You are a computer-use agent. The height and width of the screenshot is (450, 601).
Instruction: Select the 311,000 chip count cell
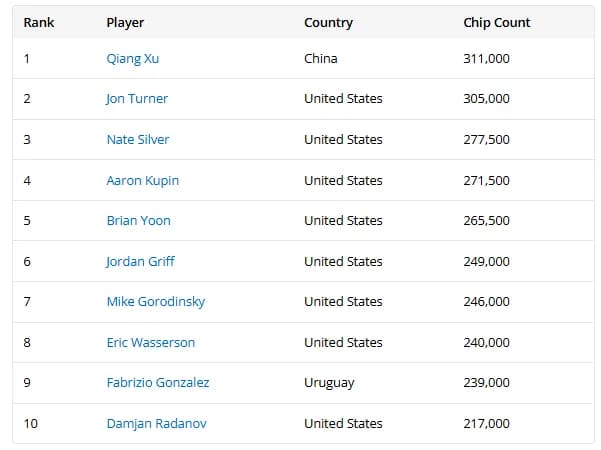(x=486, y=59)
